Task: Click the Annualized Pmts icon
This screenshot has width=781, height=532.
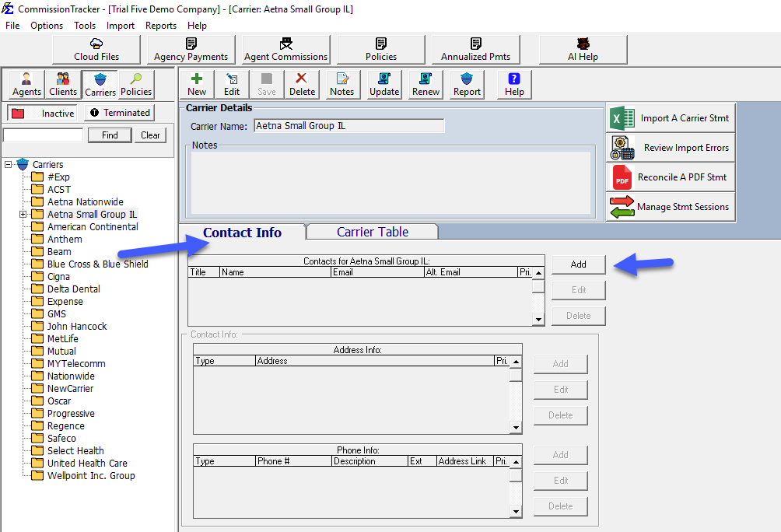Action: [475, 48]
